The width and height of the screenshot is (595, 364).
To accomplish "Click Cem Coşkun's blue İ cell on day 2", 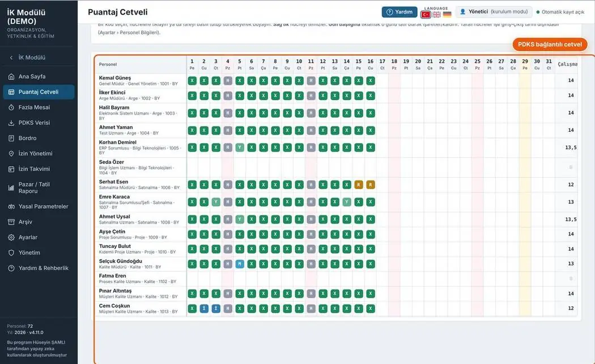I will pyautogui.click(x=204, y=309).
